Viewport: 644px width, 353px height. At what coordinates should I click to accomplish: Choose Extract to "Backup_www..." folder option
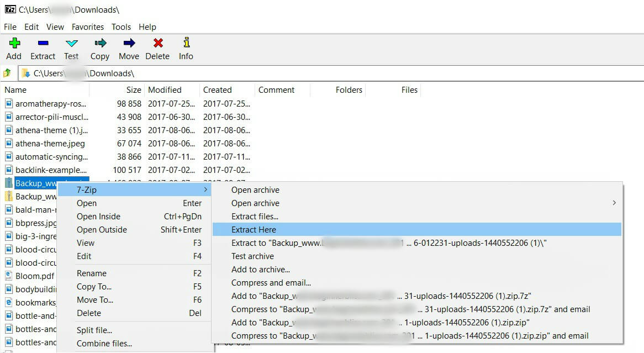(x=417, y=243)
